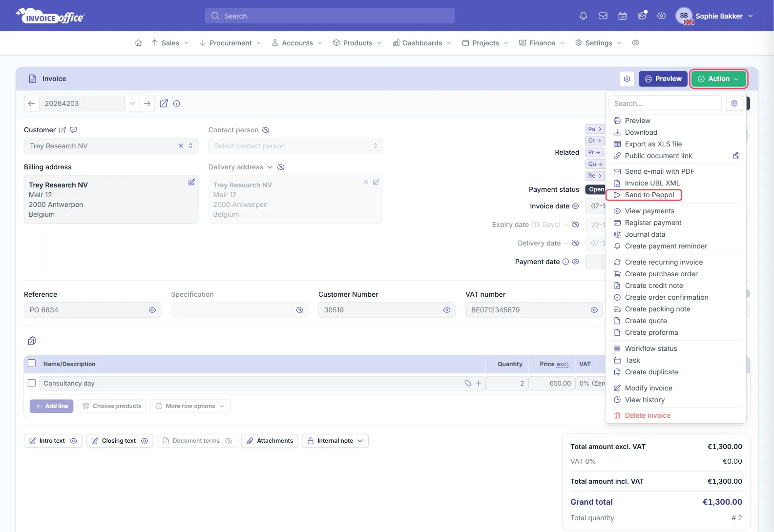Click the Add line button
The width and height of the screenshot is (774, 532).
point(52,406)
